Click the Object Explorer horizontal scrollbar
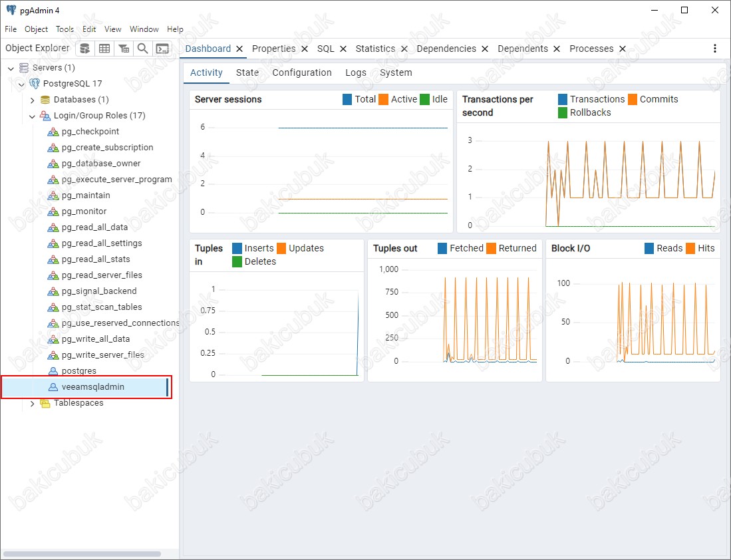Viewport: 731px width, 560px height. 82,554
